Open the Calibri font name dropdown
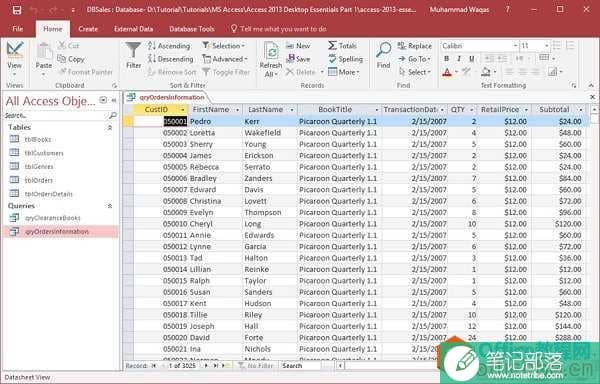 click(x=515, y=46)
